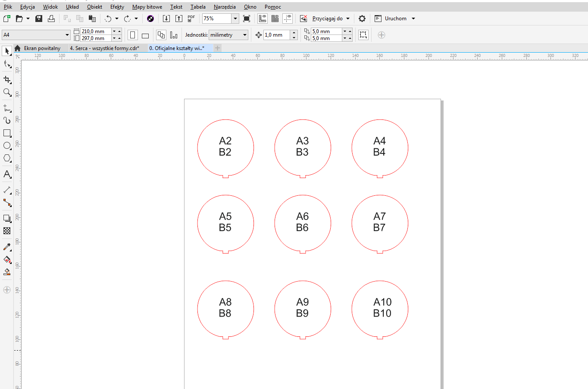Open the zoom level 75% dropdown
Viewport: 588px width, 389px height.
pos(235,19)
